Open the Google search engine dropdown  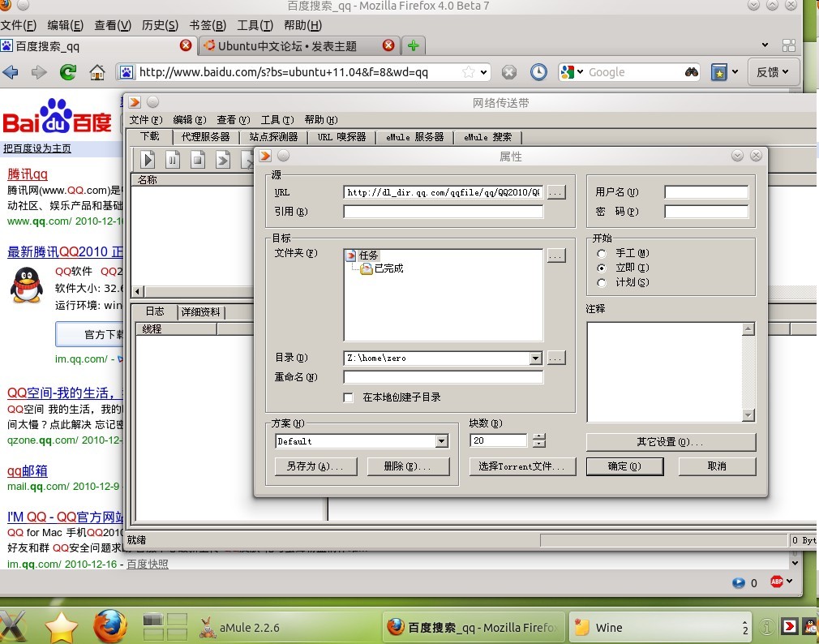coord(571,72)
